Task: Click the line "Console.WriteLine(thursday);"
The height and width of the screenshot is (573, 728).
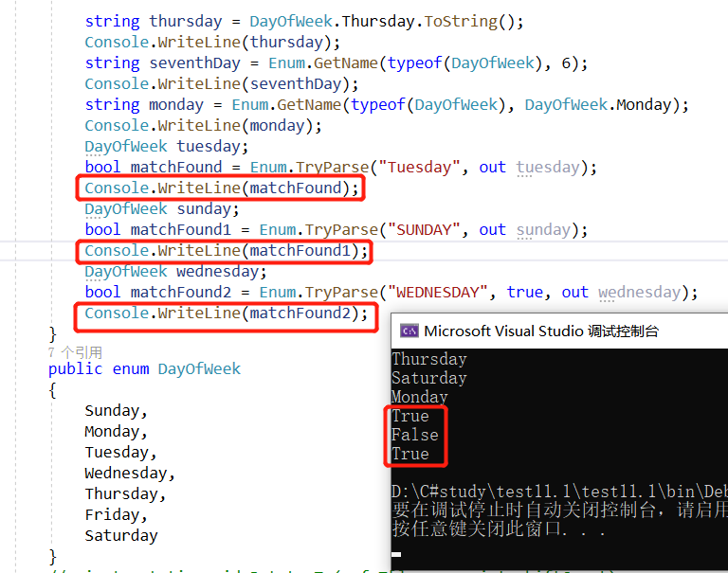Action: coord(212,43)
